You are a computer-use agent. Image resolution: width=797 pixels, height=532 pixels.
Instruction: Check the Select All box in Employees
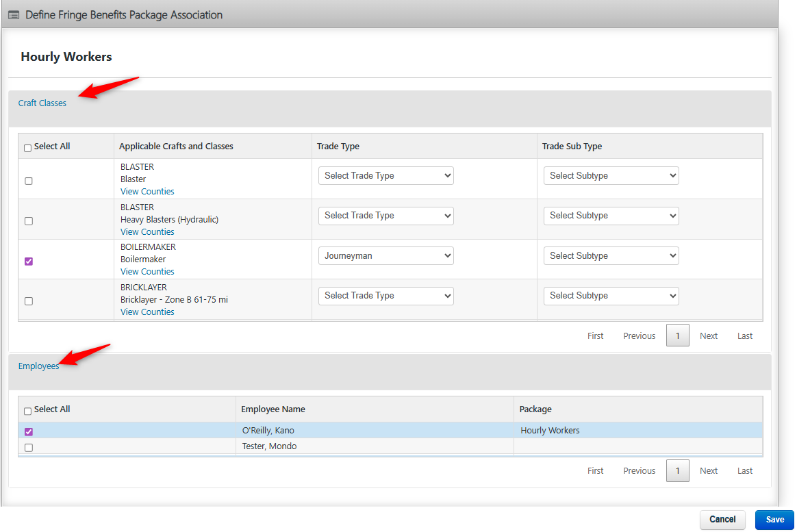[27, 411]
